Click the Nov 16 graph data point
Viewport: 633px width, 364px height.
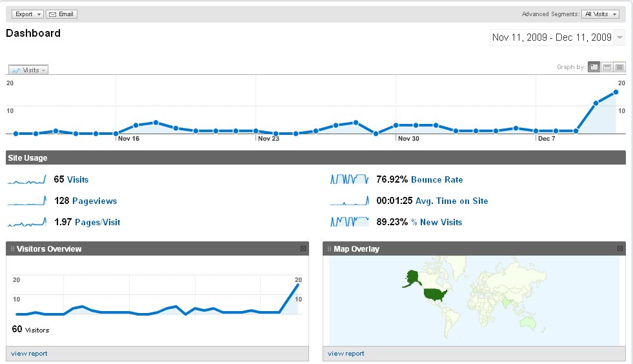tap(116, 134)
